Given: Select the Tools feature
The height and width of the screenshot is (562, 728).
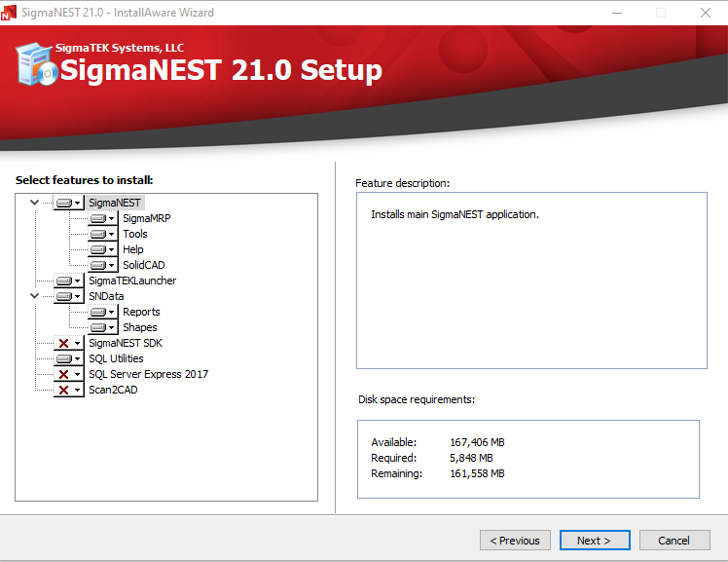Looking at the screenshot, I should point(135,234).
